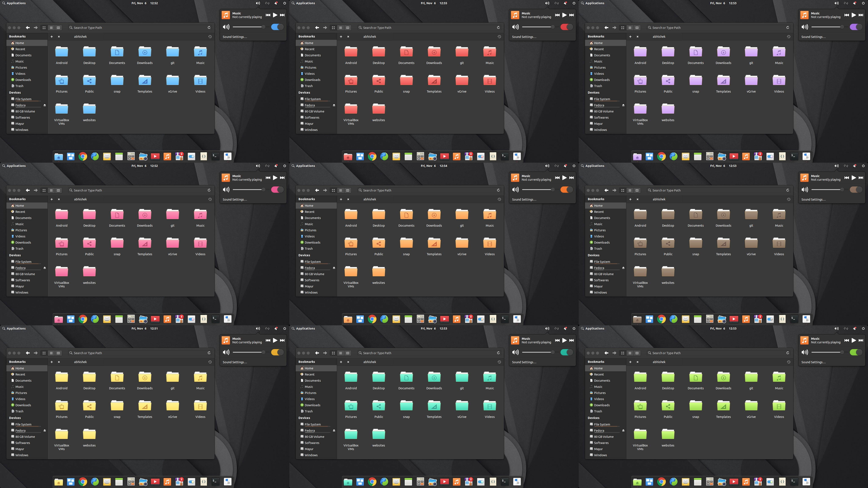Click Sound Settings under the purple toggle
868x488 pixels.
pyautogui.click(x=813, y=37)
